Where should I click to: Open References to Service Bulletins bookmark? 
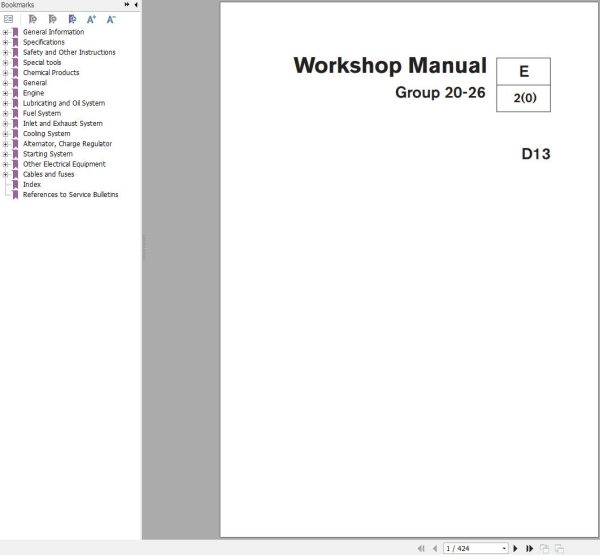tap(71, 194)
